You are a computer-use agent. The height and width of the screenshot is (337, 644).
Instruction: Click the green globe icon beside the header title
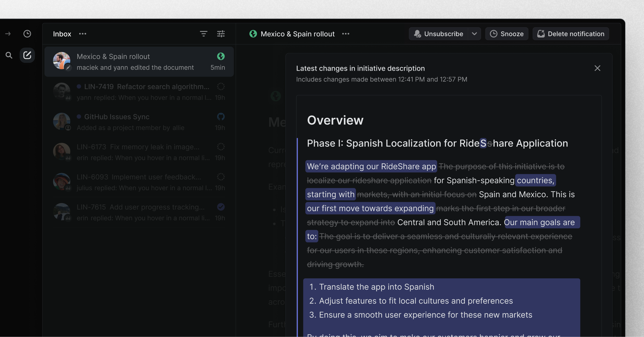[253, 34]
